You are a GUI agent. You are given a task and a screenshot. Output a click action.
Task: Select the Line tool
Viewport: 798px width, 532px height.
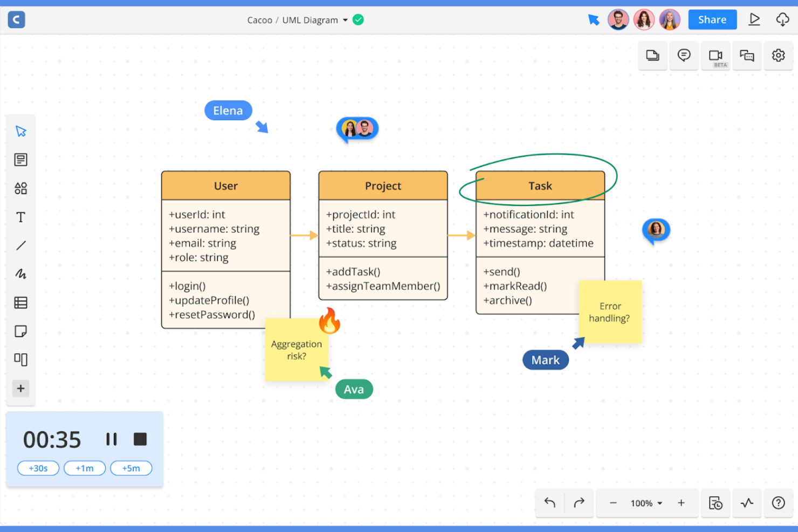[20, 245]
